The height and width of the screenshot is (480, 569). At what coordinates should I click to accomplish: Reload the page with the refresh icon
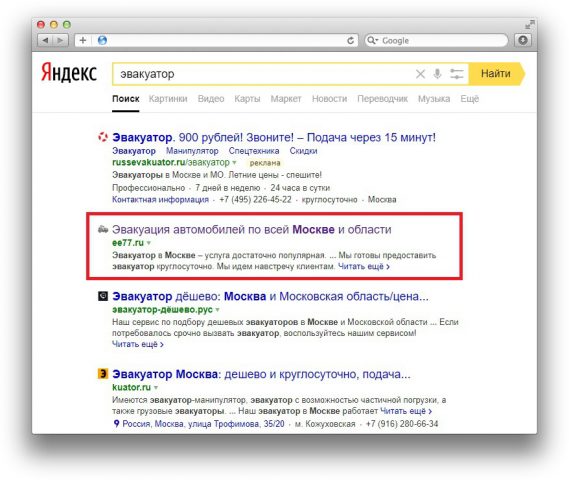pyautogui.click(x=350, y=41)
